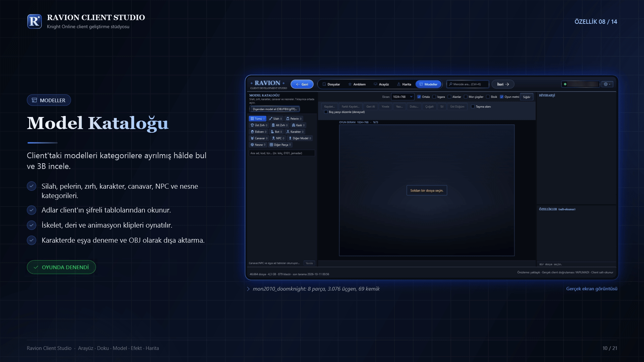Image resolution: width=644 pixels, height=362 pixels.
Task: Switch to the Amblem tab
Action: pos(357,84)
